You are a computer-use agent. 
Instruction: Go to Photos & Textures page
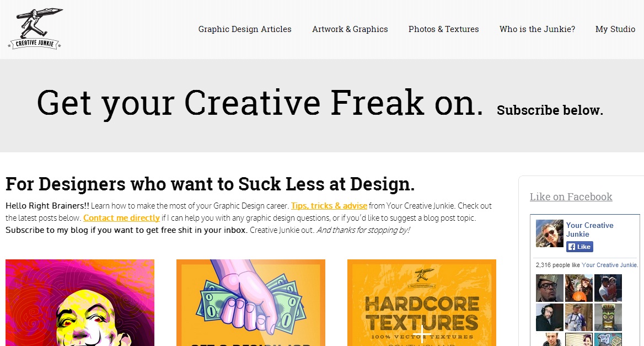click(x=443, y=29)
